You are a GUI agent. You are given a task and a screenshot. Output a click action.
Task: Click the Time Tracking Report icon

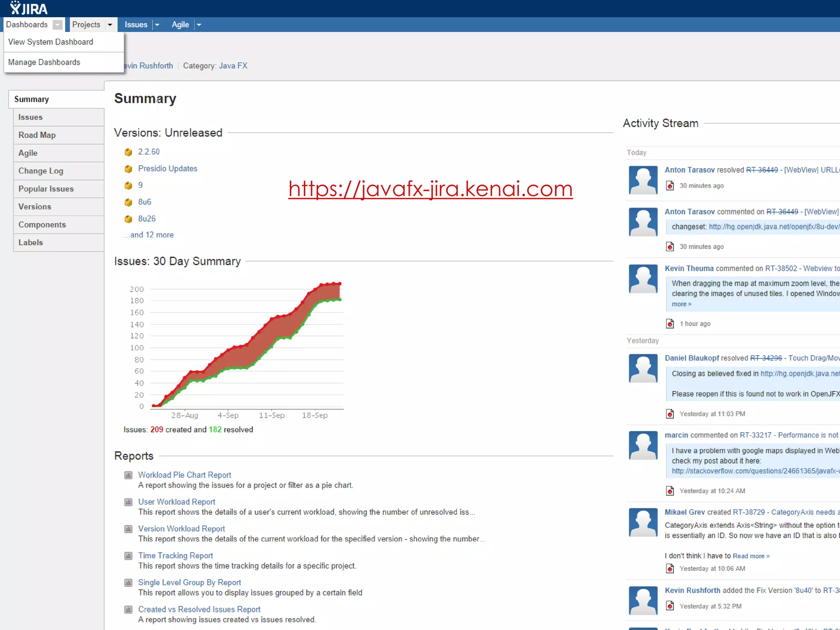click(x=128, y=556)
